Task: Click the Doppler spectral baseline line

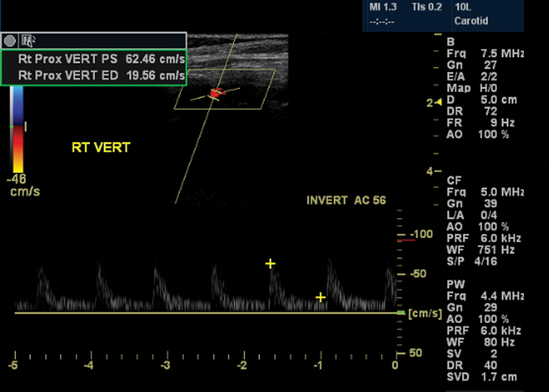Action: click(x=207, y=313)
